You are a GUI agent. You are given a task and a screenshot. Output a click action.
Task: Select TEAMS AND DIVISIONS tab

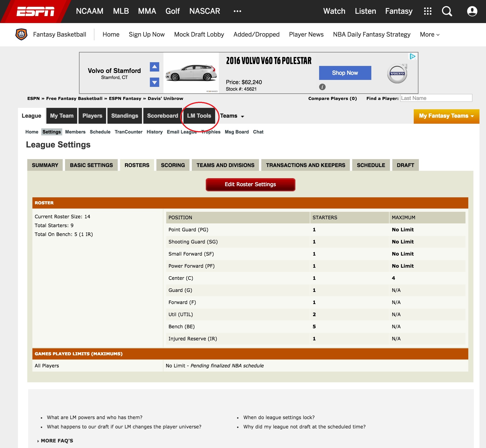pyautogui.click(x=225, y=165)
